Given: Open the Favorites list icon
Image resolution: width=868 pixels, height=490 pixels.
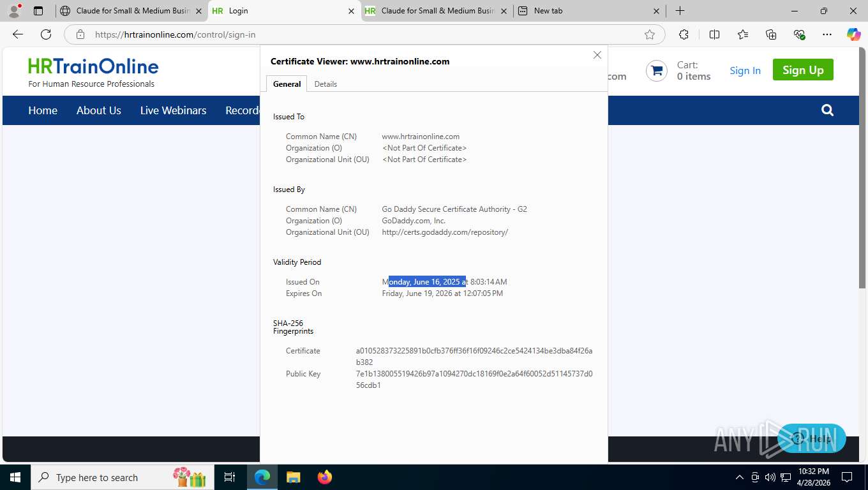Looking at the screenshot, I should click(x=743, y=34).
